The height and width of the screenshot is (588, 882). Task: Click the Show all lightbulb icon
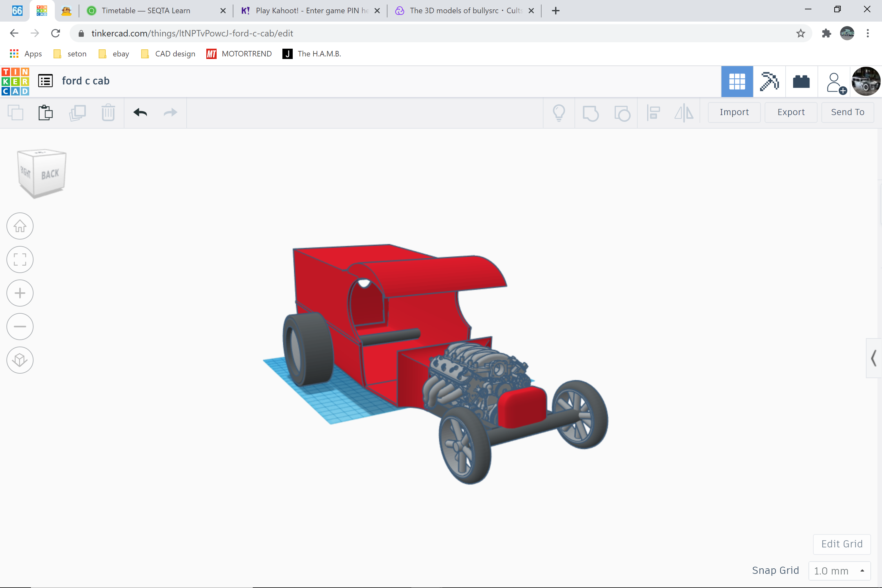tap(559, 113)
